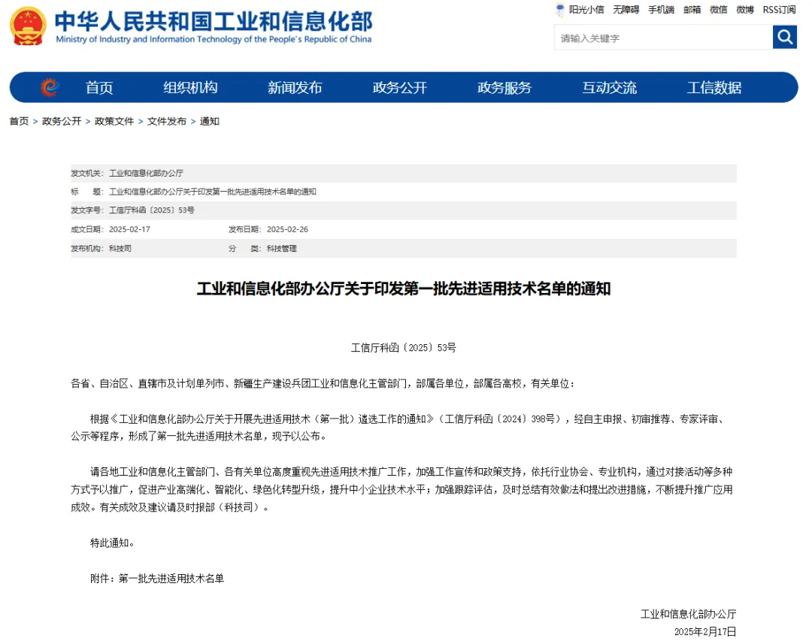Click the 发文机关 value 工业和信息化部办公厅
Screen dimensions: 812x644
point(146,173)
